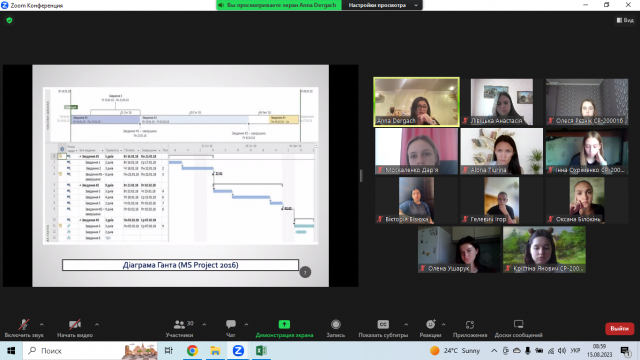Expand audio options arrow next to microphone
Screen dimensions: 640x360
click(x=42, y=324)
